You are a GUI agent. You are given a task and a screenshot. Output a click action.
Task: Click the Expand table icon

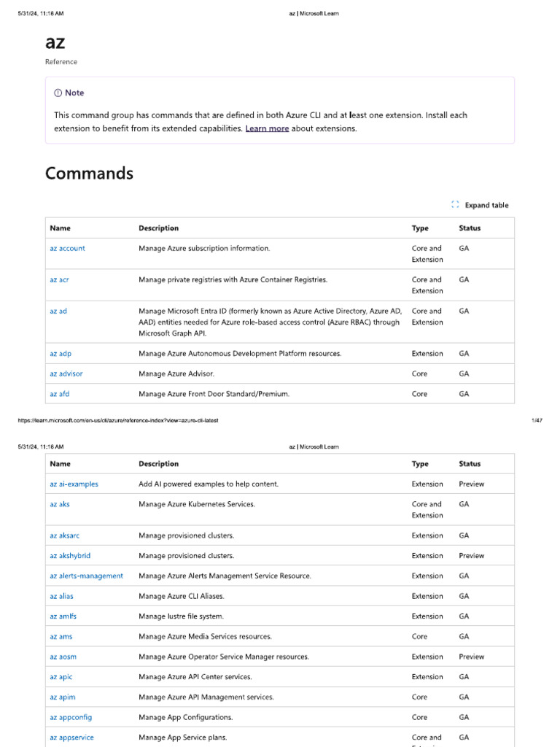(455, 204)
